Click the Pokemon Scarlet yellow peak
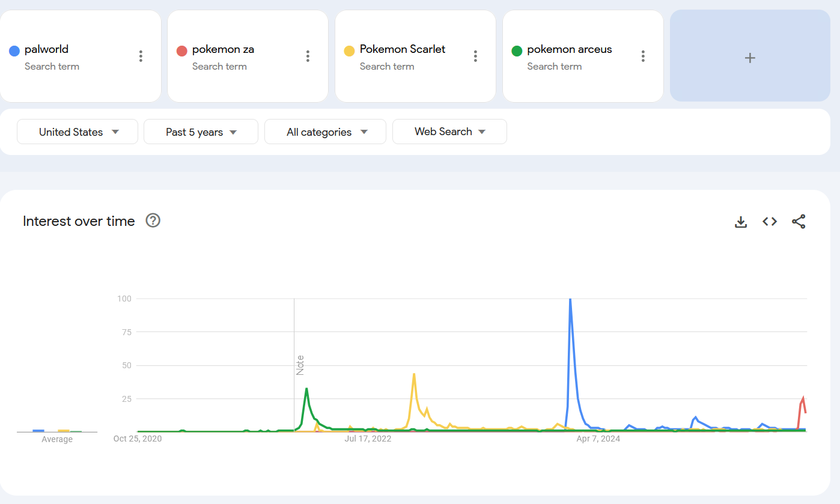This screenshot has height=504, width=840. click(414, 374)
